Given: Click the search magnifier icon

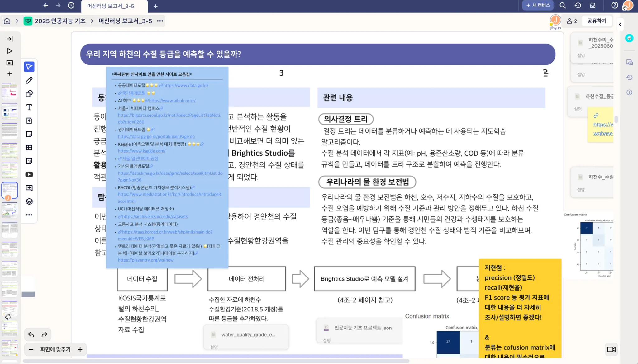Looking at the screenshot, I should click(563, 5).
